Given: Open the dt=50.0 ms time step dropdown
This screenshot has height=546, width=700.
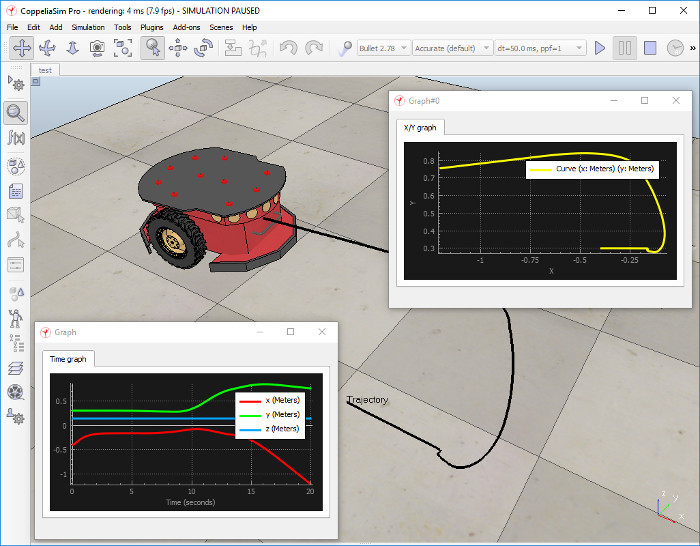Looking at the screenshot, I should pos(539,48).
